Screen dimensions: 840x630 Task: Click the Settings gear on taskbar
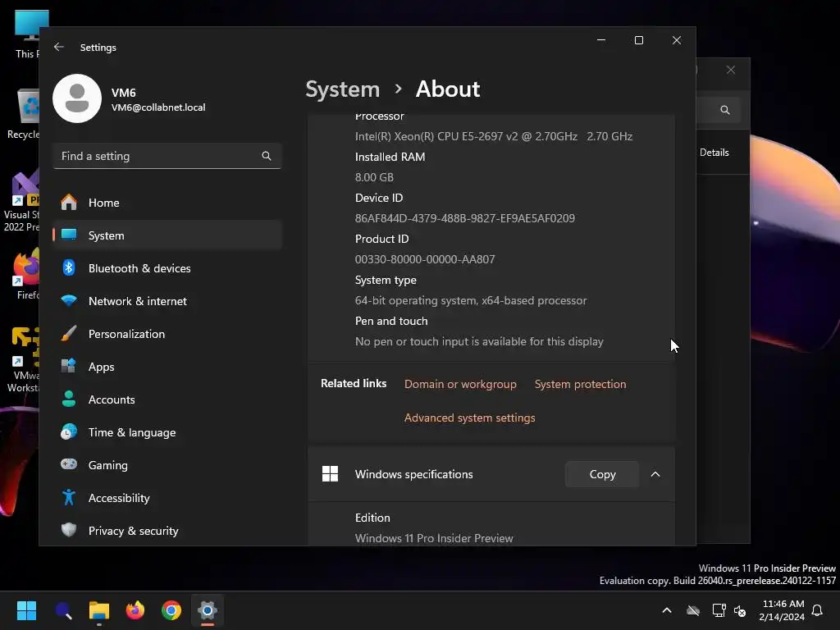208,610
